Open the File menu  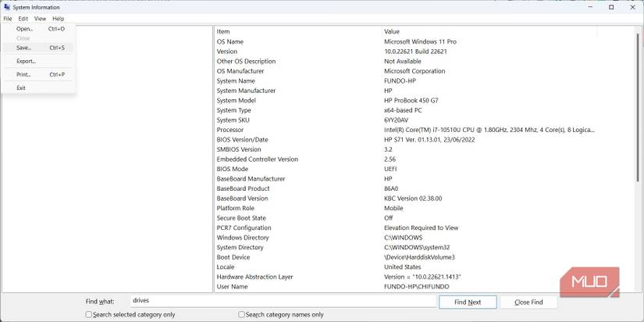(8, 19)
